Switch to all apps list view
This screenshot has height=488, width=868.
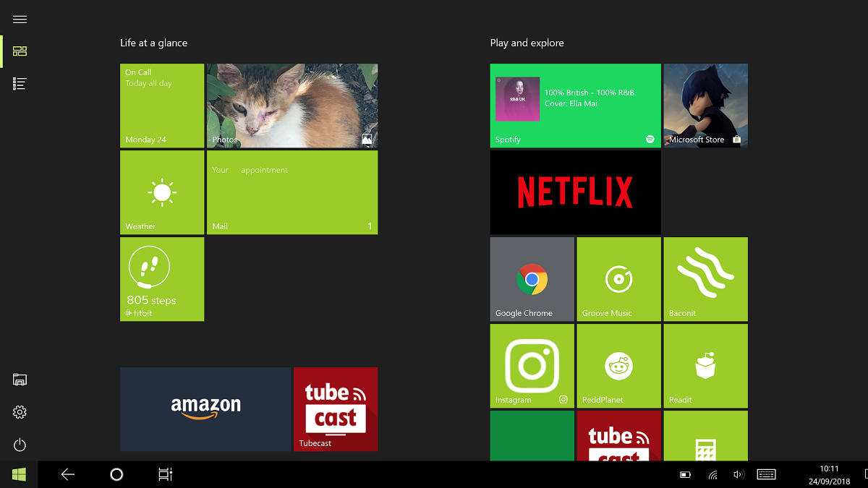(x=20, y=84)
